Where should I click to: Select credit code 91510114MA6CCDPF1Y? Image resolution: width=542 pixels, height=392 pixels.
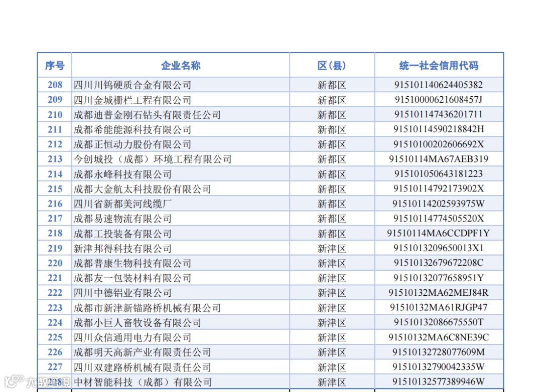pyautogui.click(x=439, y=233)
